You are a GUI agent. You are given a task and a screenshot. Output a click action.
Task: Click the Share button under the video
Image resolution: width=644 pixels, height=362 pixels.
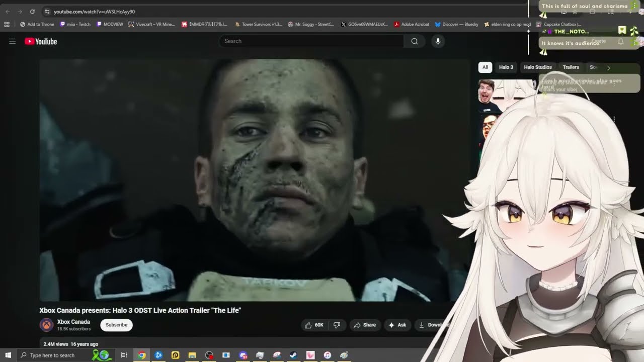[x=365, y=325]
